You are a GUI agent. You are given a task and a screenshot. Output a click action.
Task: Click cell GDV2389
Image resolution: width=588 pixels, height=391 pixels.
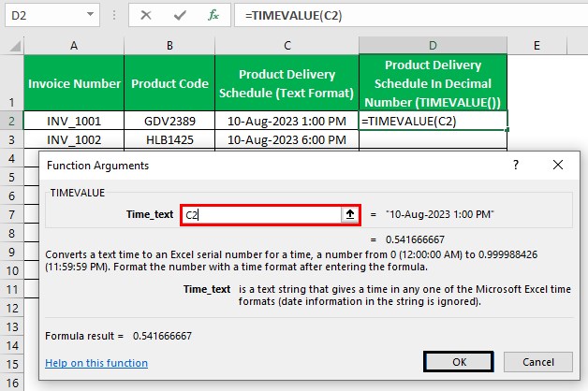169,121
